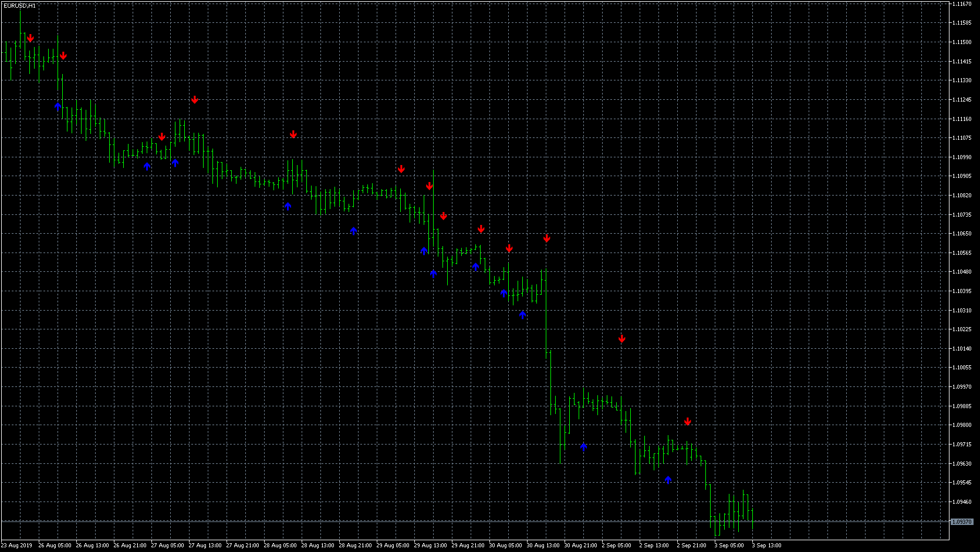Select the 1.09460 price label
Viewport: 980px width, 552px height.
click(962, 501)
